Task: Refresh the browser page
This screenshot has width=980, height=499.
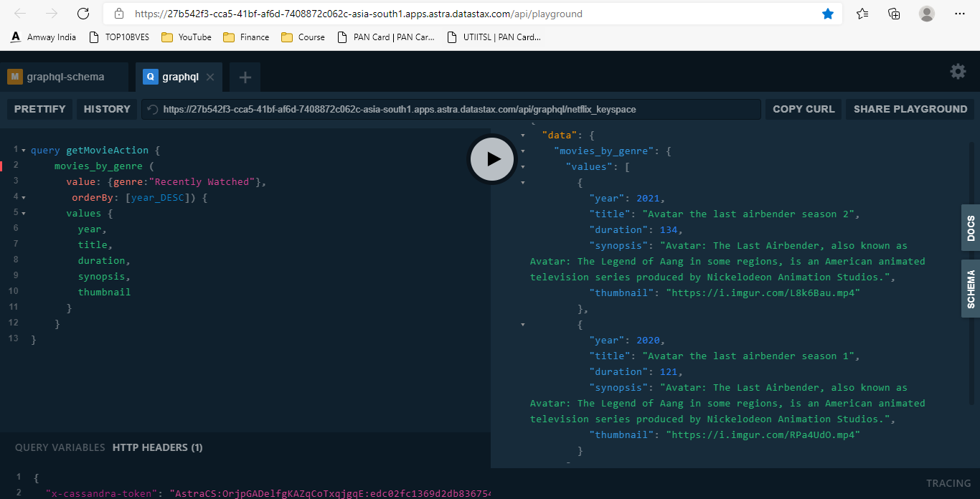Action: [83, 13]
